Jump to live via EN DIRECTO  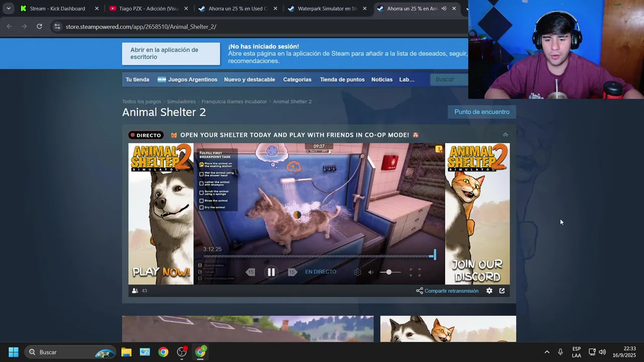point(320,272)
